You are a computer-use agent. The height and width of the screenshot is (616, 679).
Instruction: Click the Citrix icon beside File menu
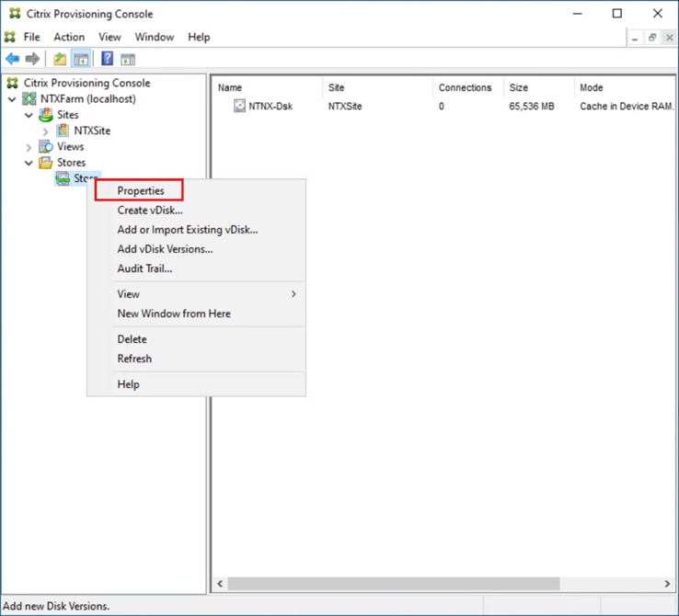(x=10, y=37)
